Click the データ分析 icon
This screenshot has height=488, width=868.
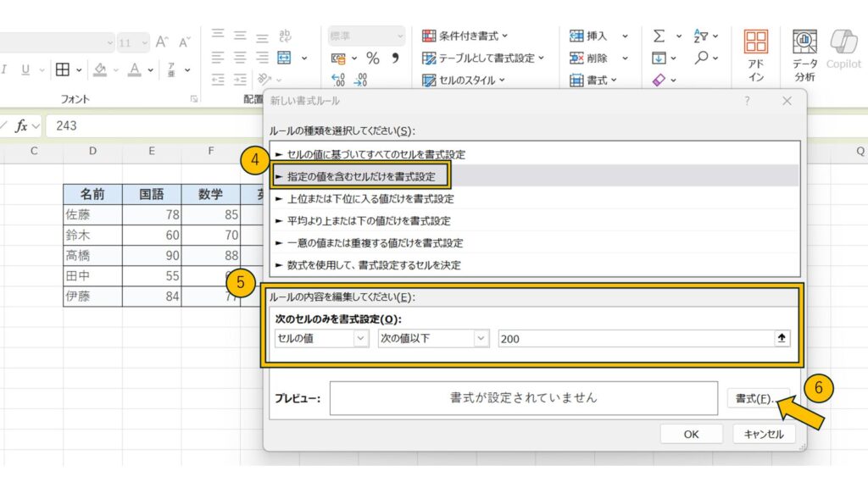point(804,56)
